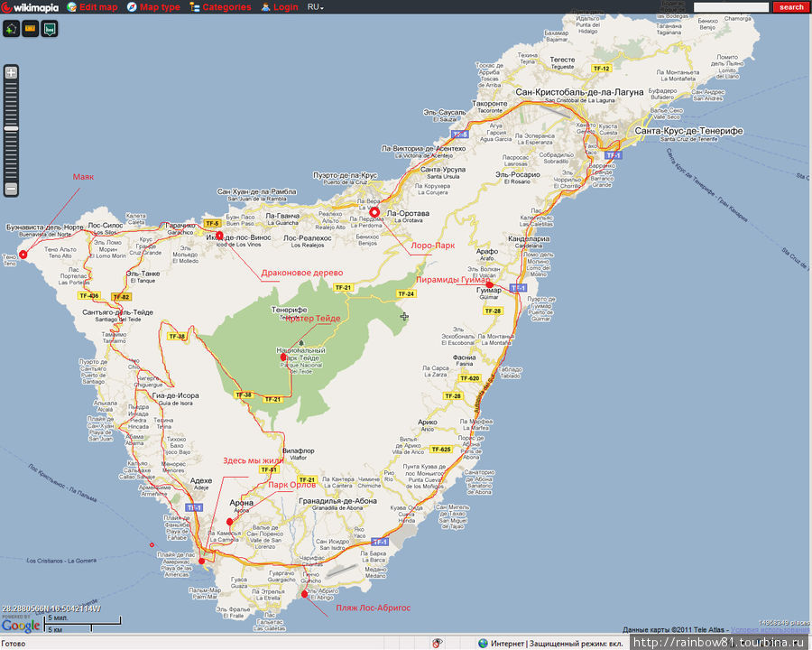The image size is (812, 650).
Task: Click the green map bookmark tool icon
Action: pyautogui.click(x=49, y=29)
